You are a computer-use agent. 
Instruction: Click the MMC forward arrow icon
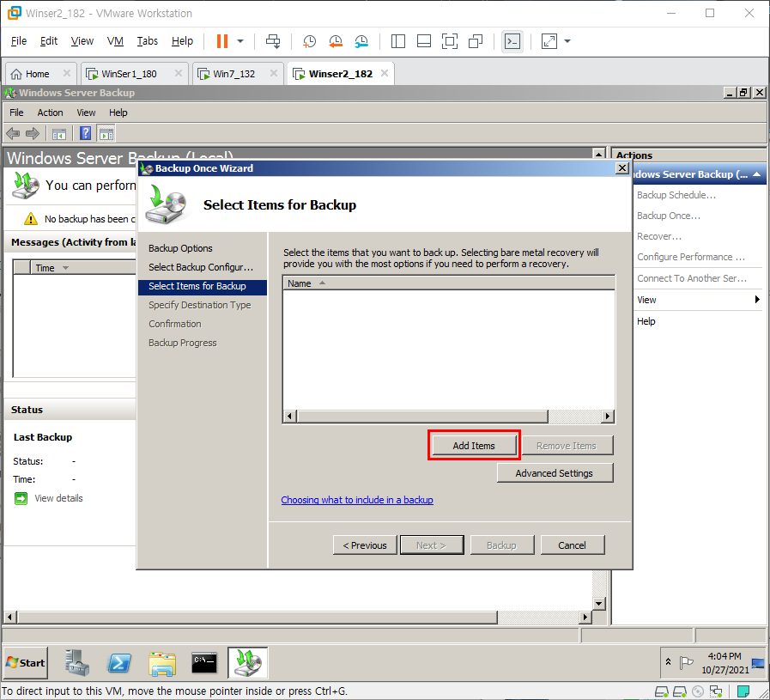pyautogui.click(x=33, y=133)
